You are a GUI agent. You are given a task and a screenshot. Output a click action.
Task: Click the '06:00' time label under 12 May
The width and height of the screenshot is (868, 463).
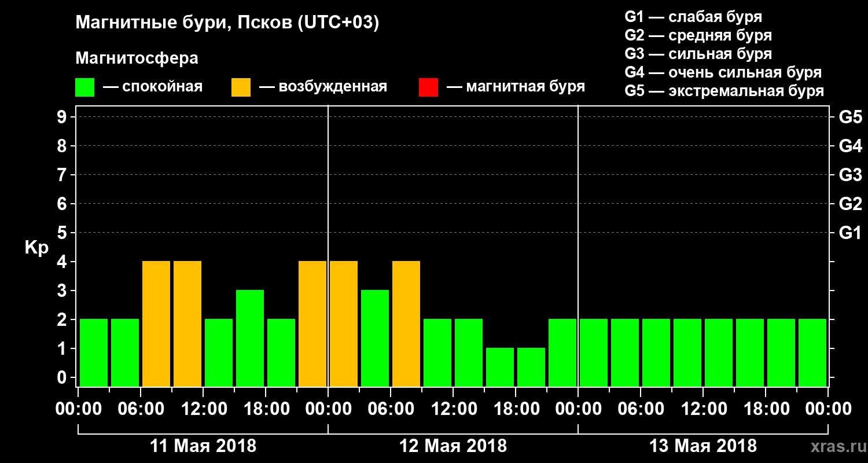click(x=391, y=409)
